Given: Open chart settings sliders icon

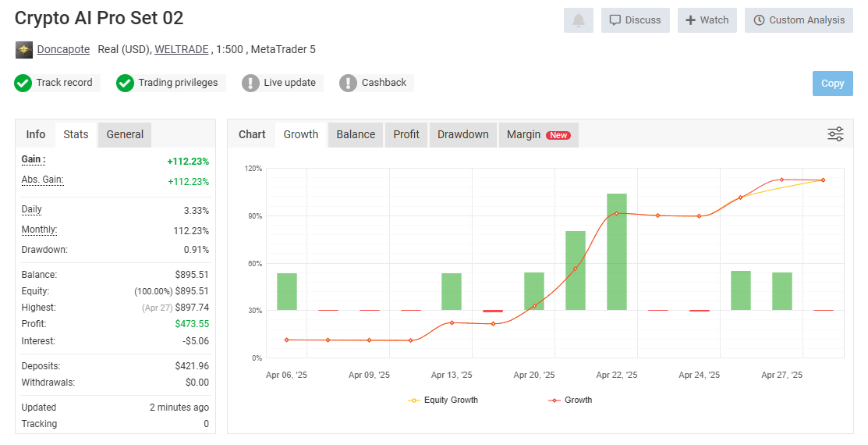Looking at the screenshot, I should (835, 134).
